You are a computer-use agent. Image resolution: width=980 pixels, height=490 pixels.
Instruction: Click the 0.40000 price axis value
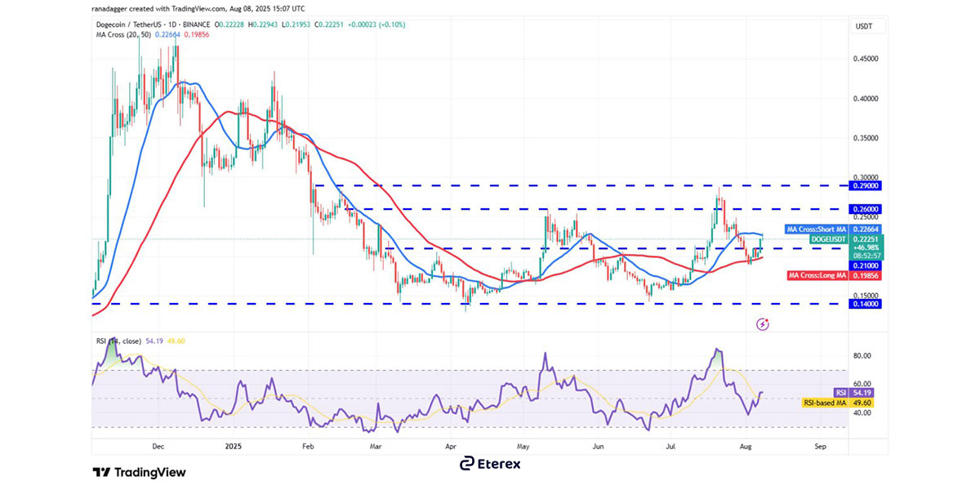tap(865, 99)
